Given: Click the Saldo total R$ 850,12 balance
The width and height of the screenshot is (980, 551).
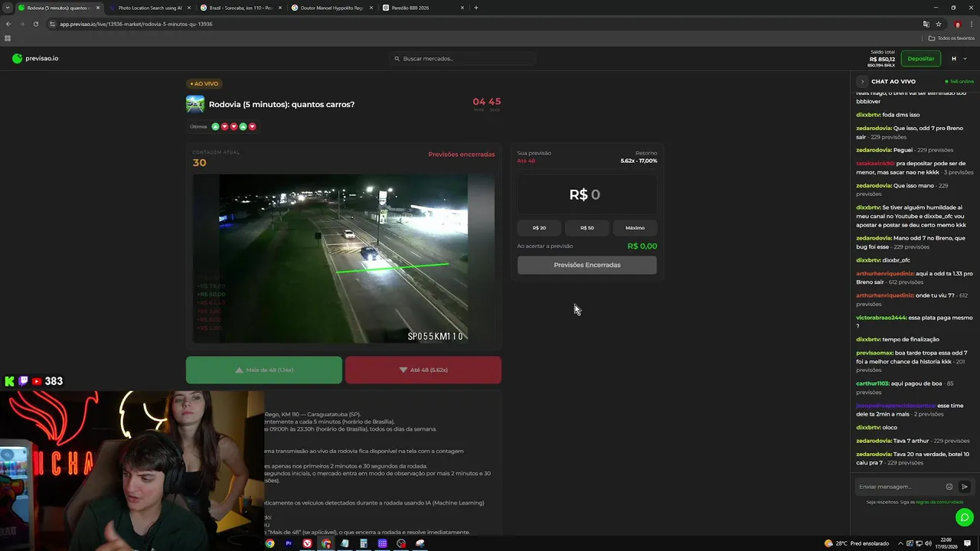Looking at the screenshot, I should click(x=881, y=59).
